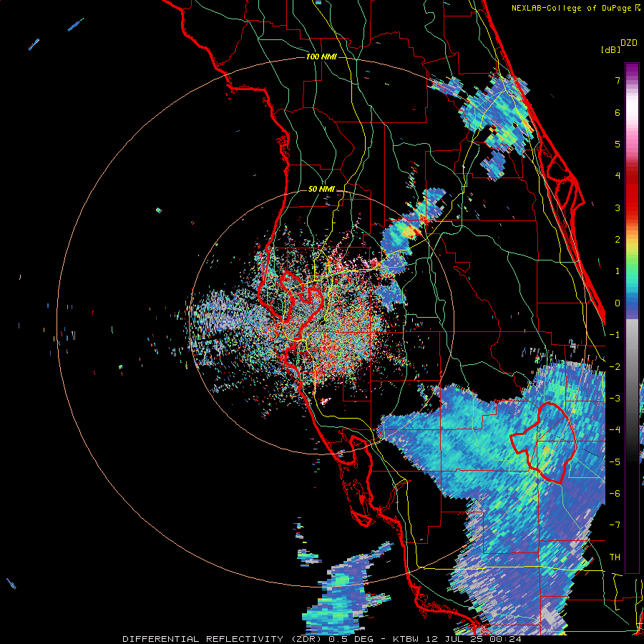644x644 pixels.
Task: Click the -6 dB value on the color scale
Action: click(615, 494)
